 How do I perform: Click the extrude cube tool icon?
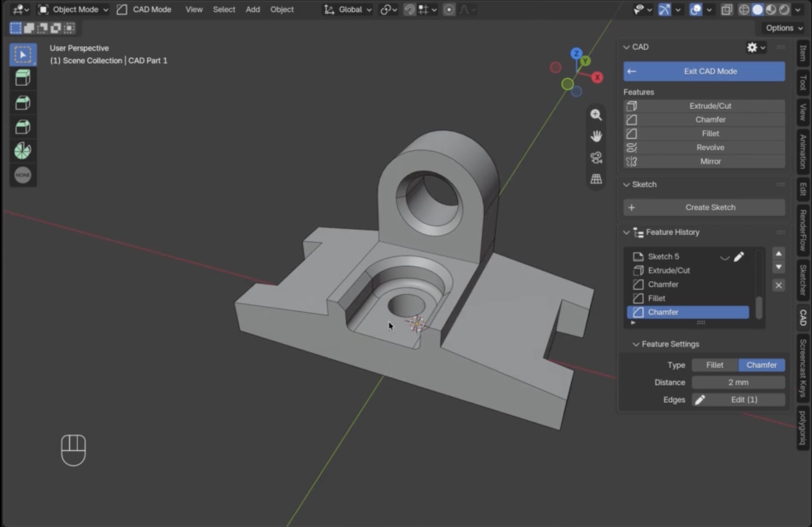23,78
